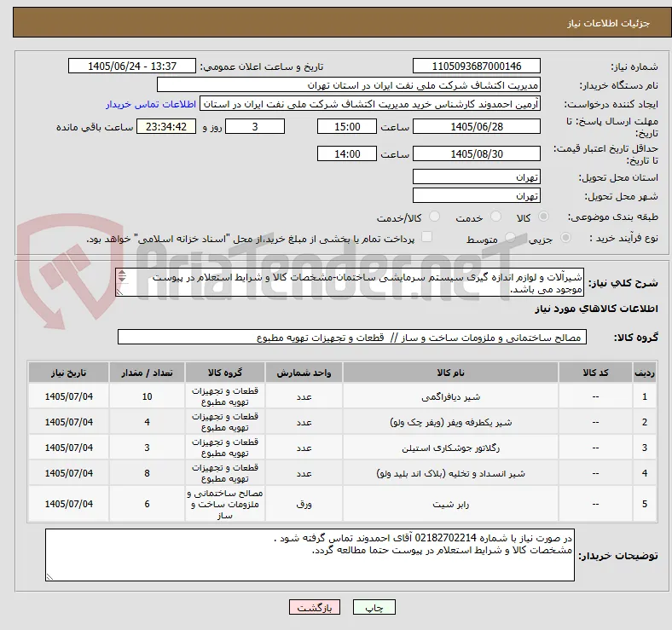The width and height of the screenshot is (672, 630).
Task: Click the بازگشت (back) button
Action: point(315,607)
